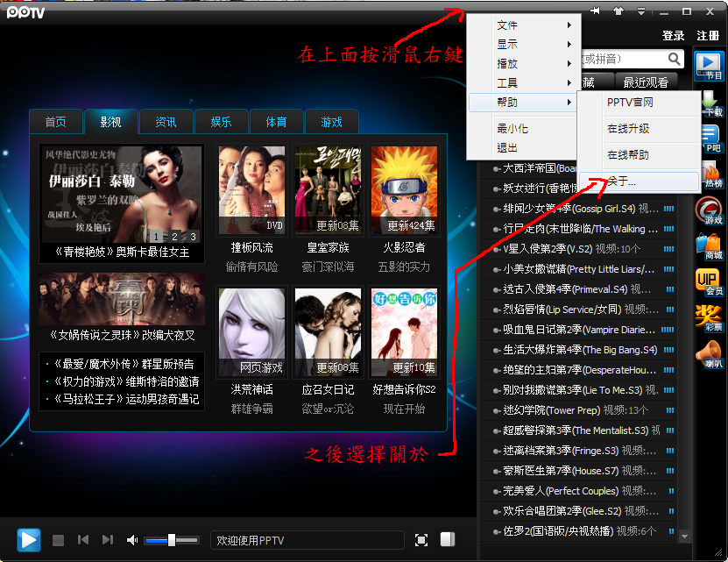Screen dimensions: 728x562
Task: Open 下载 download sidebar icon
Action: (x=710, y=103)
